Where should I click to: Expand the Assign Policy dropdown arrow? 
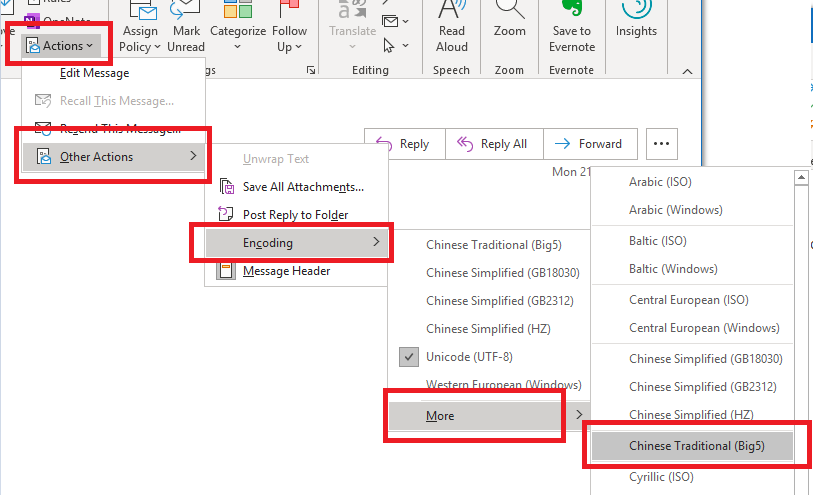(157, 47)
